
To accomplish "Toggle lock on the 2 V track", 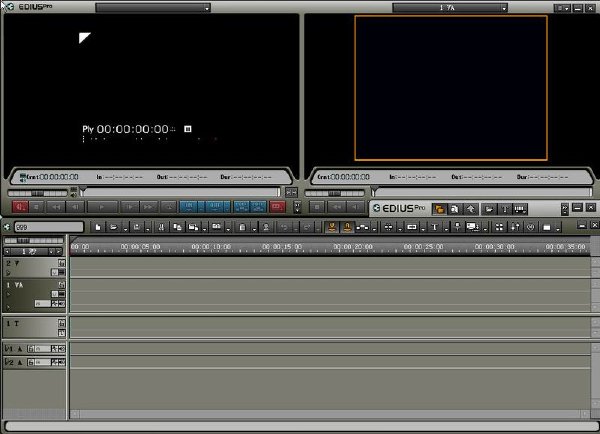I will point(62,263).
